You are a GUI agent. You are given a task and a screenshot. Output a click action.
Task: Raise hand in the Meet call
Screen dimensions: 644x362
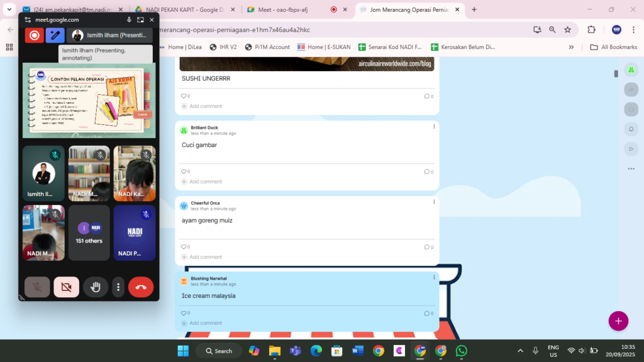click(96, 287)
